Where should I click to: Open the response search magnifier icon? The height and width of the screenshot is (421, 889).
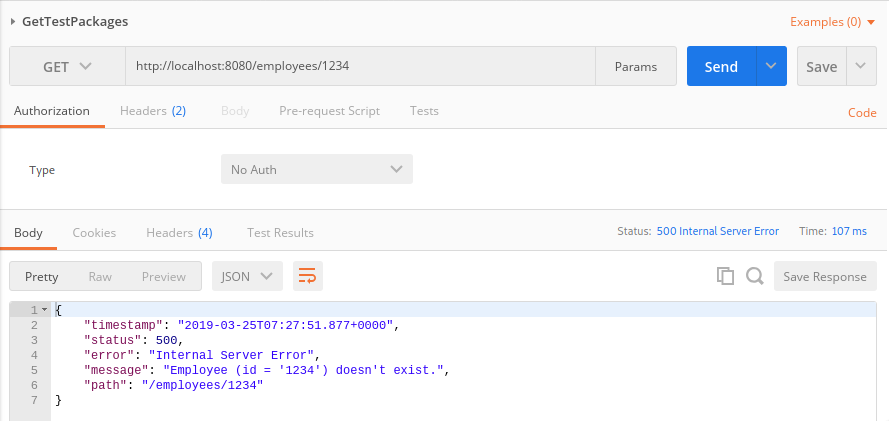(755, 276)
